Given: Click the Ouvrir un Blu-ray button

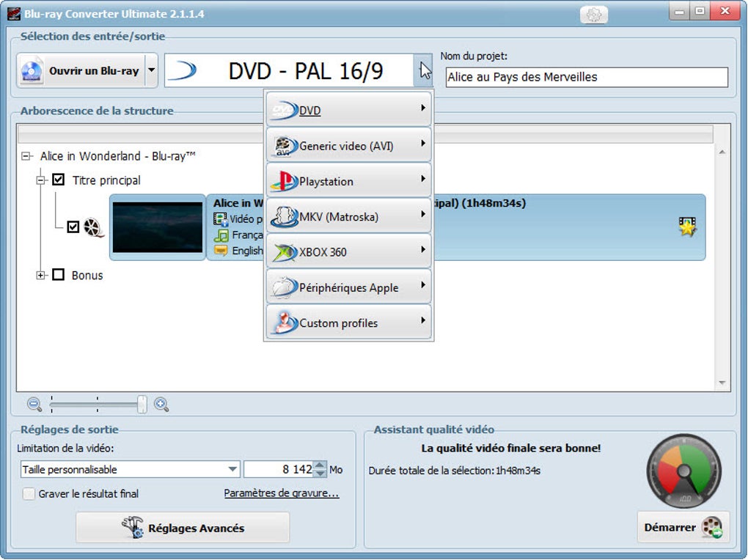Looking at the screenshot, I should (x=81, y=70).
